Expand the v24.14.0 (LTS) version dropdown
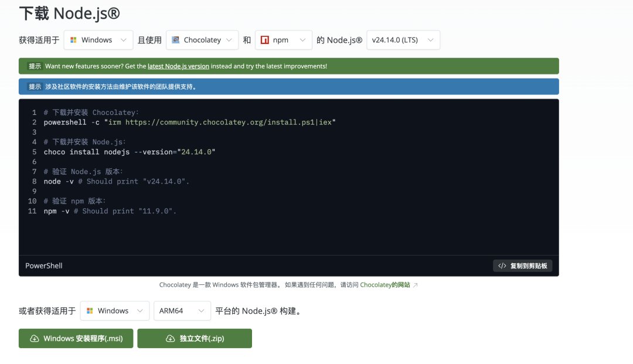 (403, 40)
